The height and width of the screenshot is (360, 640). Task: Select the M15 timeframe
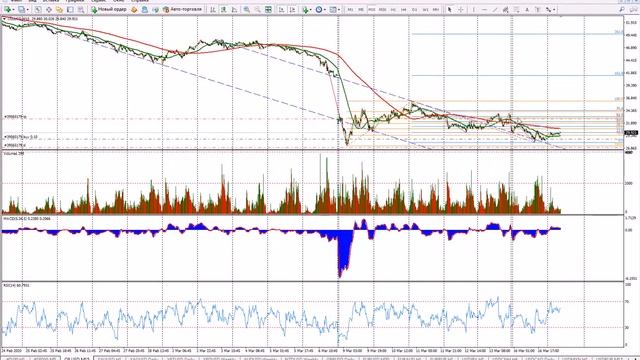click(x=371, y=9)
